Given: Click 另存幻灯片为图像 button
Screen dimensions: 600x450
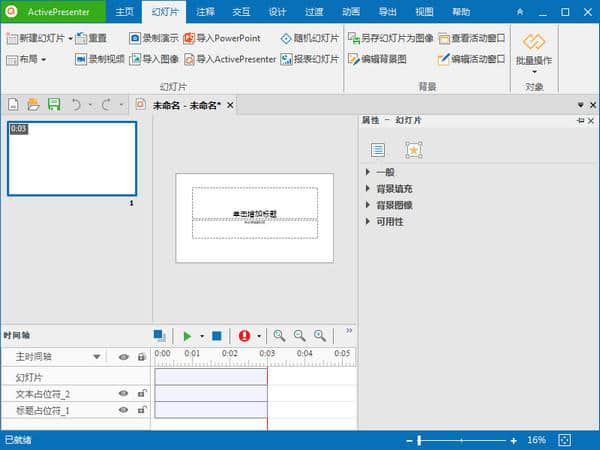Looking at the screenshot, I should [x=391, y=38].
